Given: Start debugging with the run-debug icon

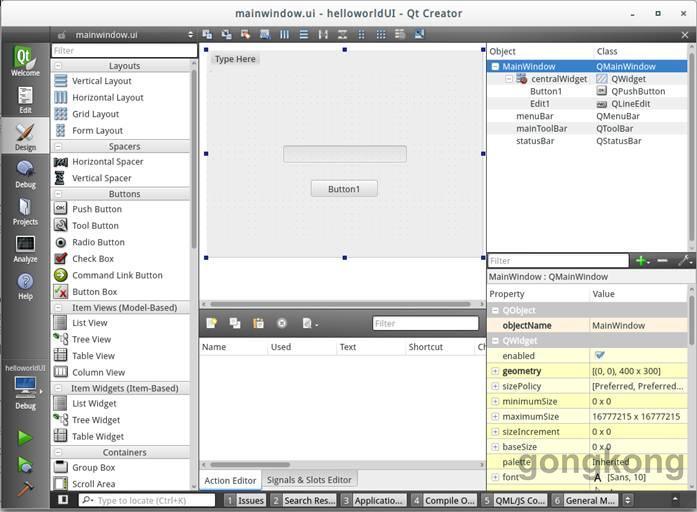Looking at the screenshot, I should coord(25,464).
